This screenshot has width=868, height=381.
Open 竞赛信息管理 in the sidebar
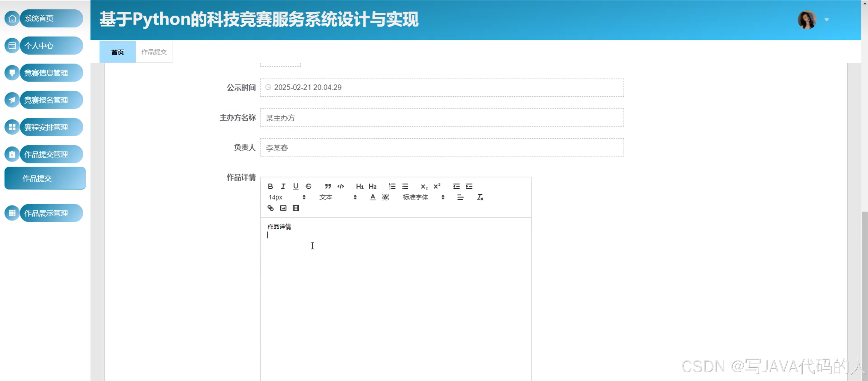[46, 73]
